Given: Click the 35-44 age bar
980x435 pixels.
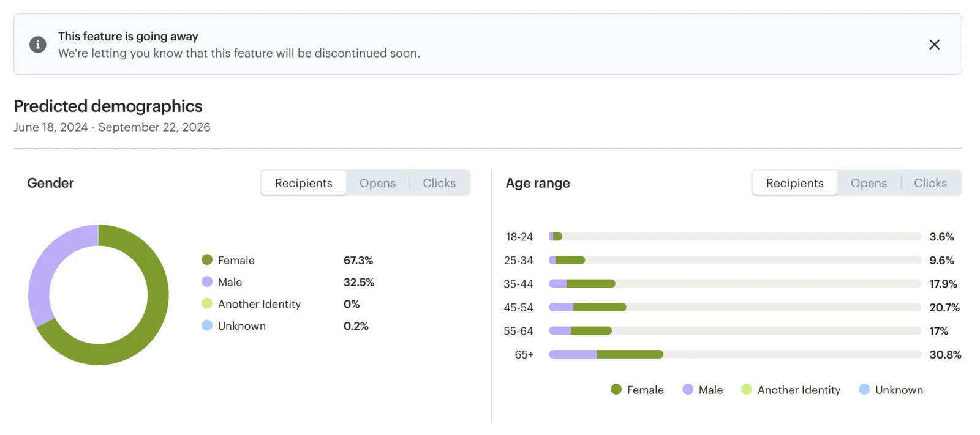Looking at the screenshot, I should pyautogui.click(x=735, y=283).
